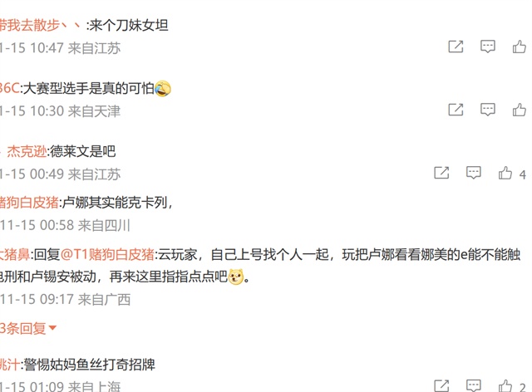The image size is (532, 392).
Task: Open the @T1赌狗白皮猪 mention link
Action: [107, 254]
